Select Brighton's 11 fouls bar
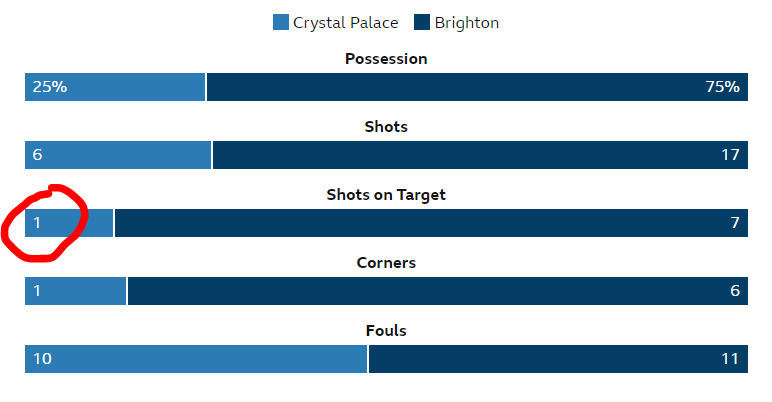 click(x=558, y=359)
